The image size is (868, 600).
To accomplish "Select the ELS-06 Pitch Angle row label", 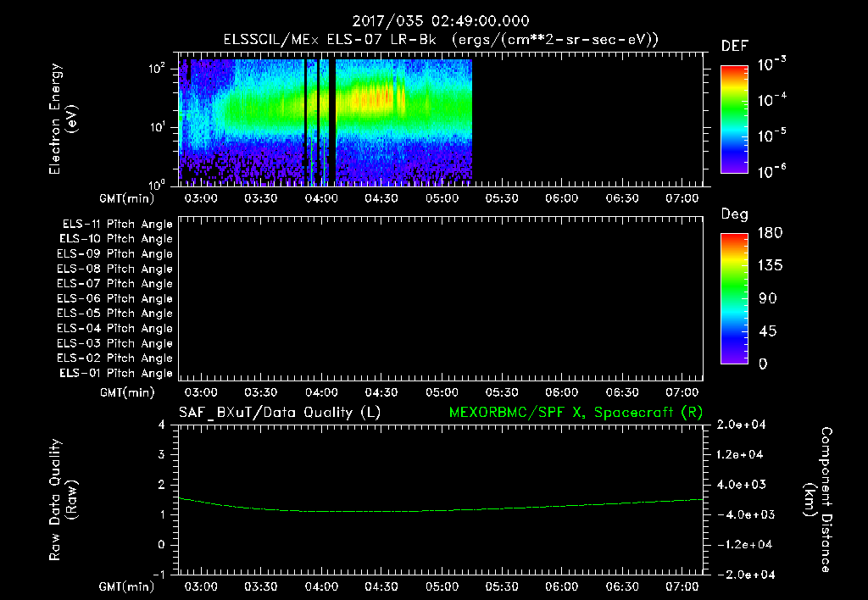I will click(114, 299).
